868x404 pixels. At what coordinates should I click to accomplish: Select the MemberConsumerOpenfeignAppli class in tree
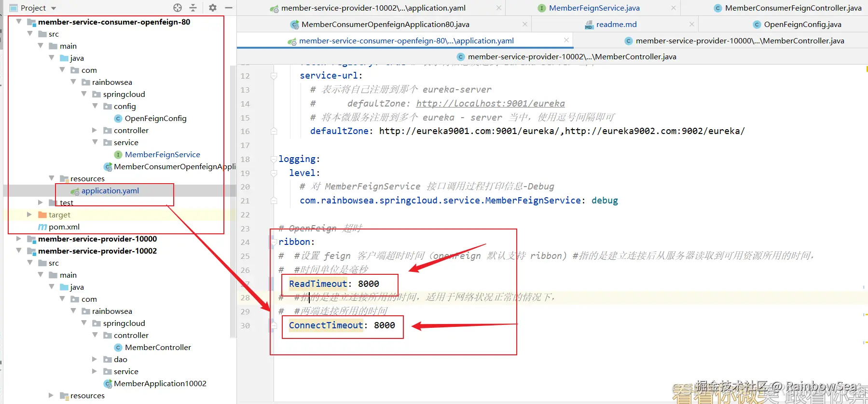(x=175, y=166)
